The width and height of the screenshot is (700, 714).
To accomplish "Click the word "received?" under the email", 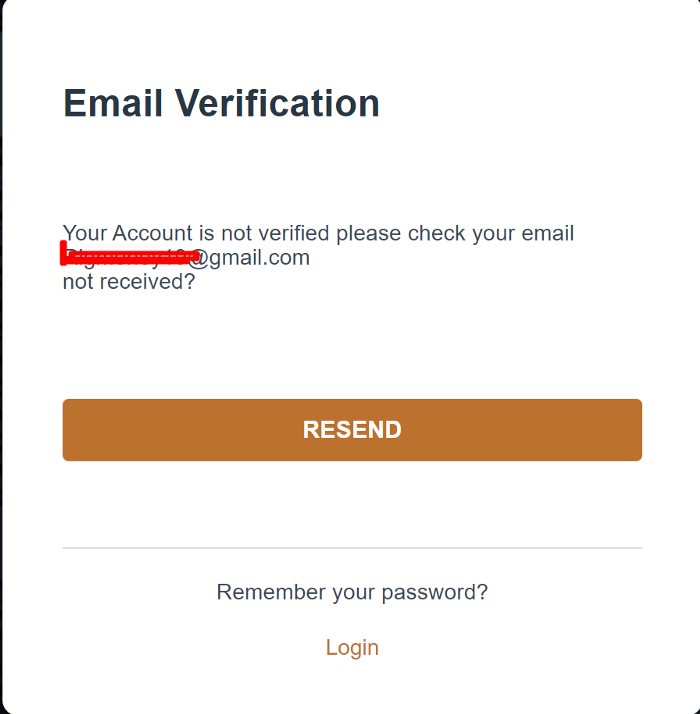I will pos(147,282).
